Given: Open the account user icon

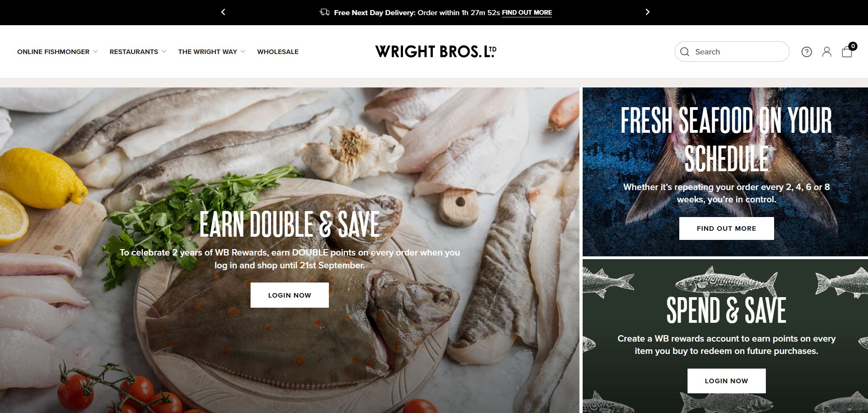Looking at the screenshot, I should point(827,52).
